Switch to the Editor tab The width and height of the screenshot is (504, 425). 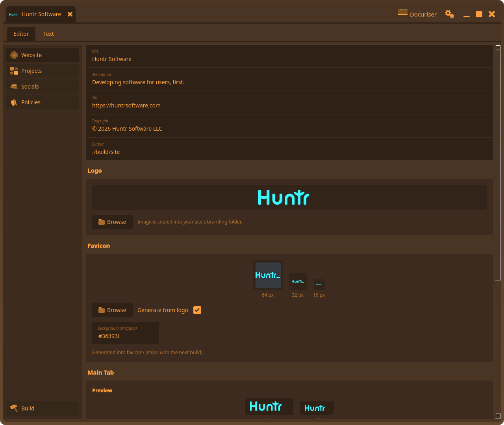coord(21,34)
